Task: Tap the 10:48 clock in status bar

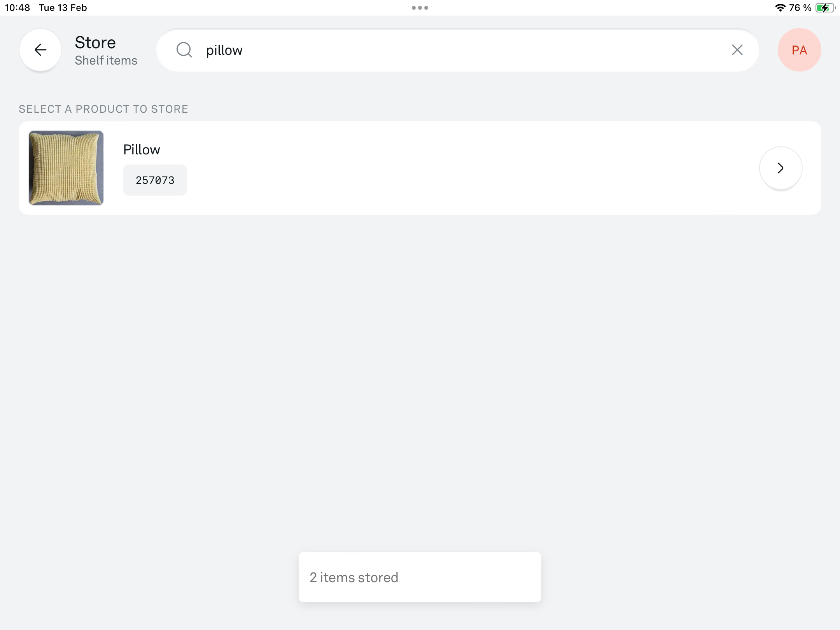Action: [x=17, y=8]
